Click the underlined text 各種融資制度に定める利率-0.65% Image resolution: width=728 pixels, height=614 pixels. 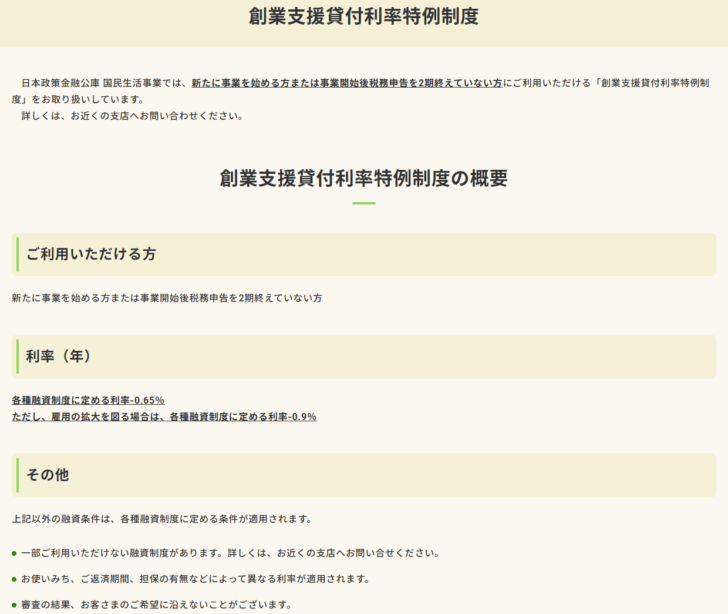pos(88,400)
